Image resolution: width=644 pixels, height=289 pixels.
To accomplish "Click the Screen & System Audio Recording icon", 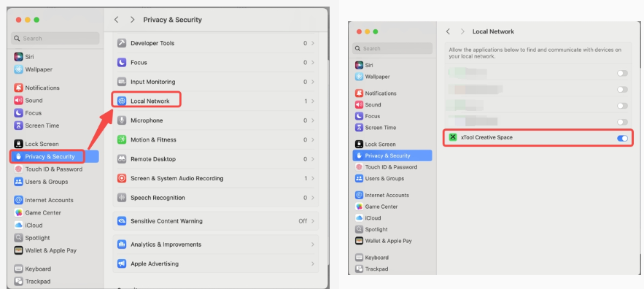I will point(122,178).
